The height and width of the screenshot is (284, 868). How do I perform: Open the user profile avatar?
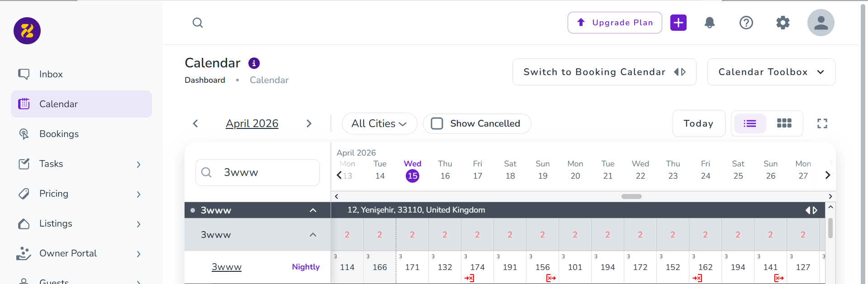(821, 23)
